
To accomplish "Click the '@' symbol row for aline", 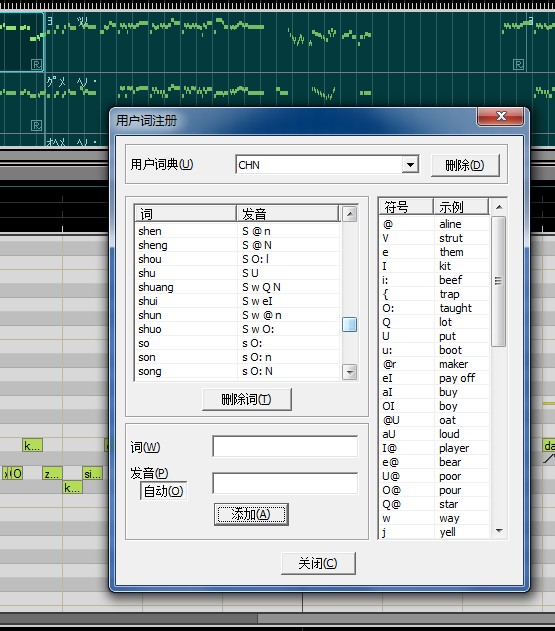I will 435,224.
